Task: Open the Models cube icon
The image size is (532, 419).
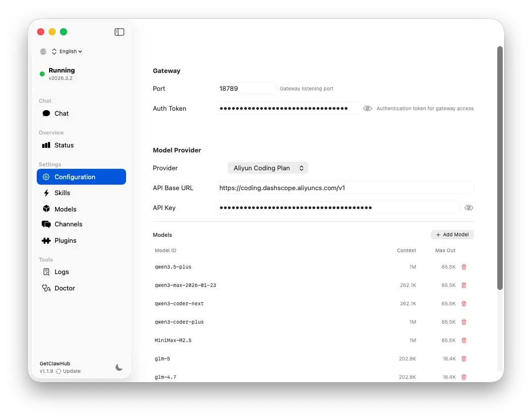Action: pyautogui.click(x=47, y=209)
